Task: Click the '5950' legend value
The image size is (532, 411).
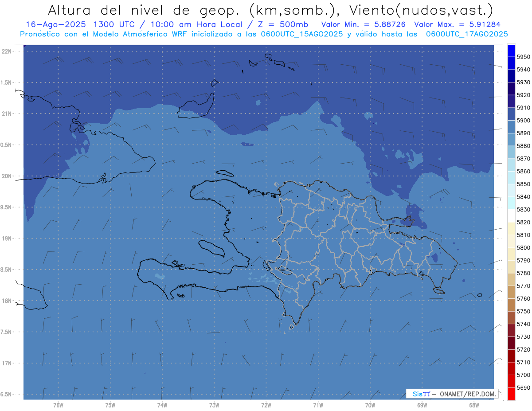Action: [x=523, y=57]
